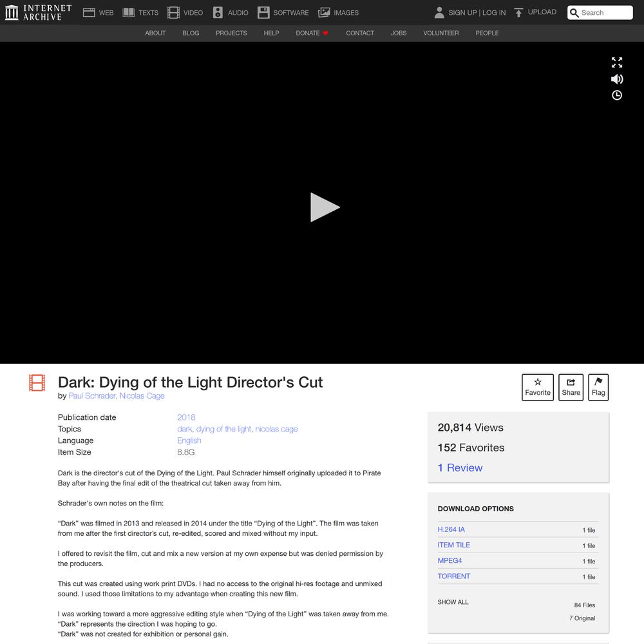Open the HELP page
Viewport: 644px width, 644px height.
tap(271, 33)
